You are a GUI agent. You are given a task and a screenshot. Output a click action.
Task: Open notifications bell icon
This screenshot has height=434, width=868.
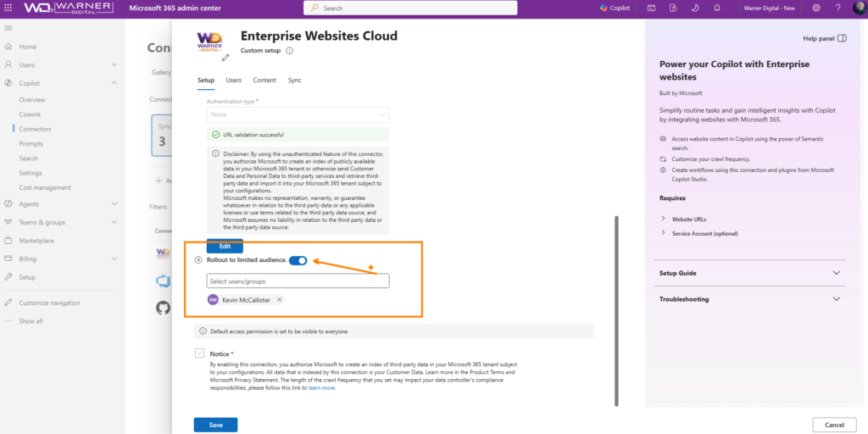tap(717, 8)
